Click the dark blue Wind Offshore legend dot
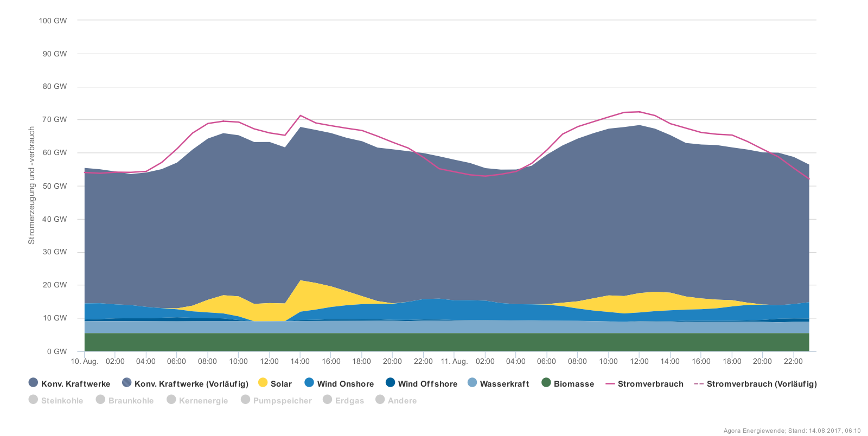Image resolution: width=868 pixels, height=436 pixels. 390,383
